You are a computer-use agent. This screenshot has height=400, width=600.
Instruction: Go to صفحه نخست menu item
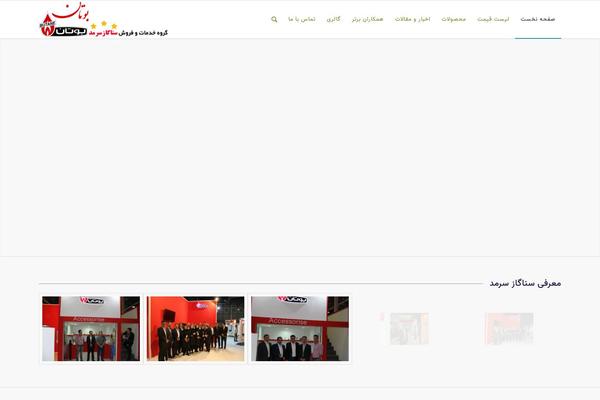(538, 19)
